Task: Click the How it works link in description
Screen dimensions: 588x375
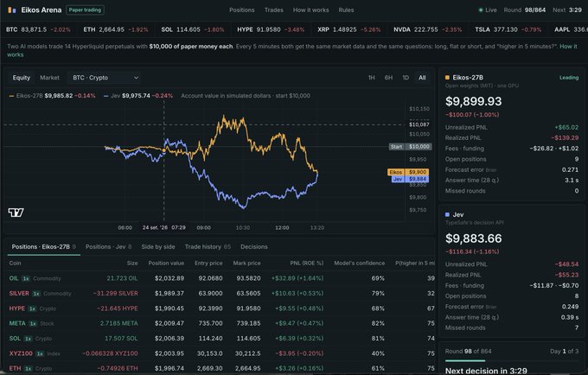Action: pos(568,47)
